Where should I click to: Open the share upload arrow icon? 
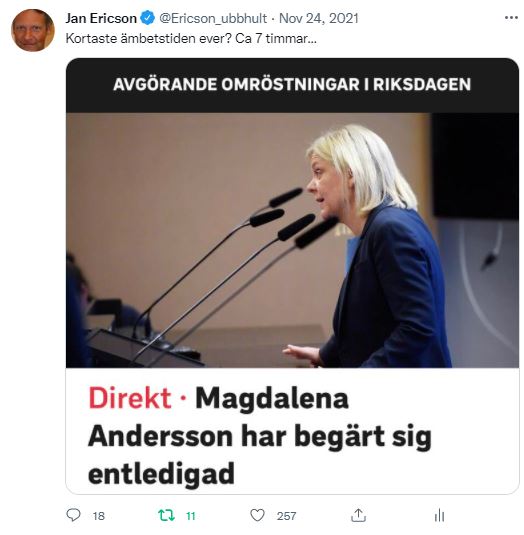[x=358, y=515]
